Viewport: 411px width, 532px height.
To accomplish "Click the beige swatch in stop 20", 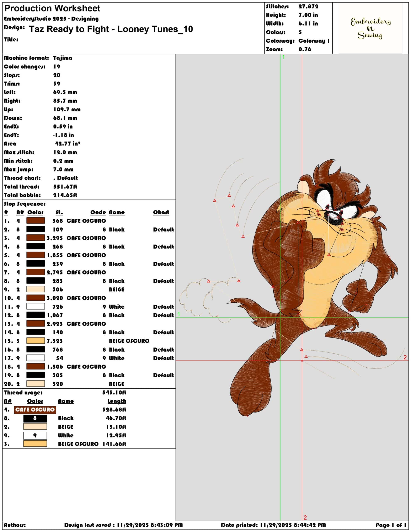I will (x=36, y=384).
